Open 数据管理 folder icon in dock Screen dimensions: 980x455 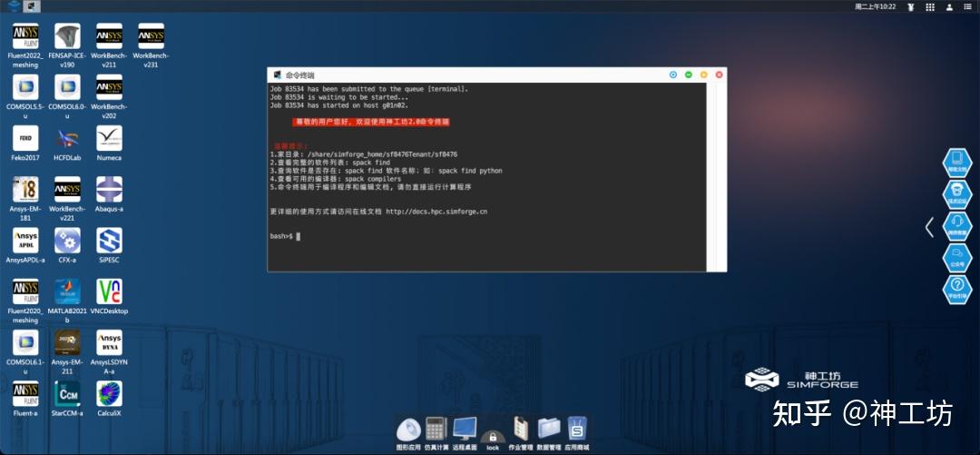click(549, 430)
